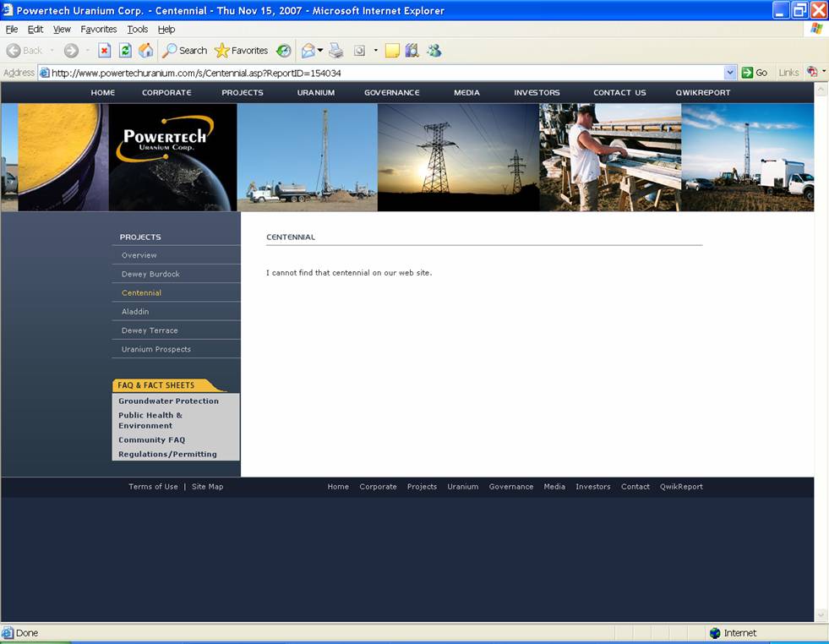The height and width of the screenshot is (644, 829).
Task: Open Site Map footer link
Action: (x=207, y=487)
